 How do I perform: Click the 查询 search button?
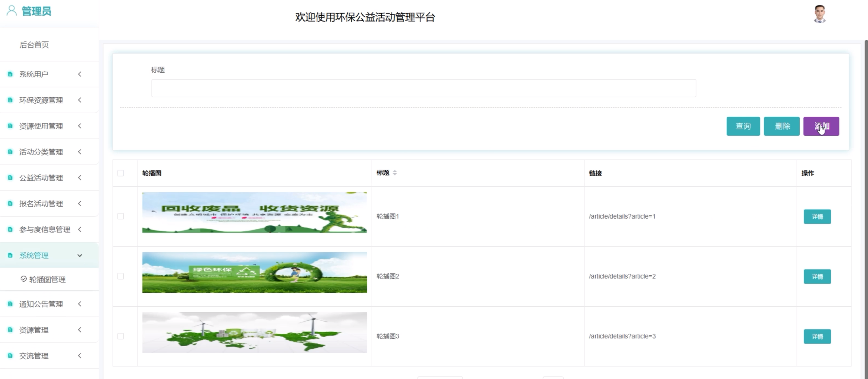(x=743, y=126)
